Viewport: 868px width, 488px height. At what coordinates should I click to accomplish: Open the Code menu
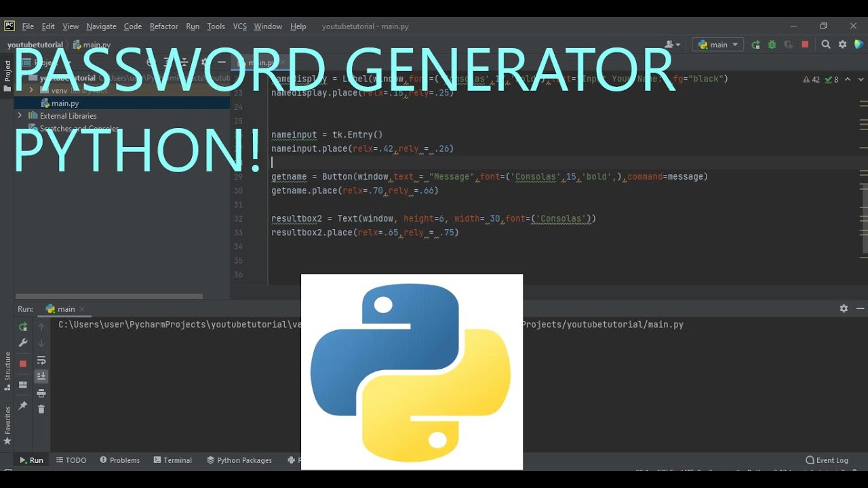[133, 26]
